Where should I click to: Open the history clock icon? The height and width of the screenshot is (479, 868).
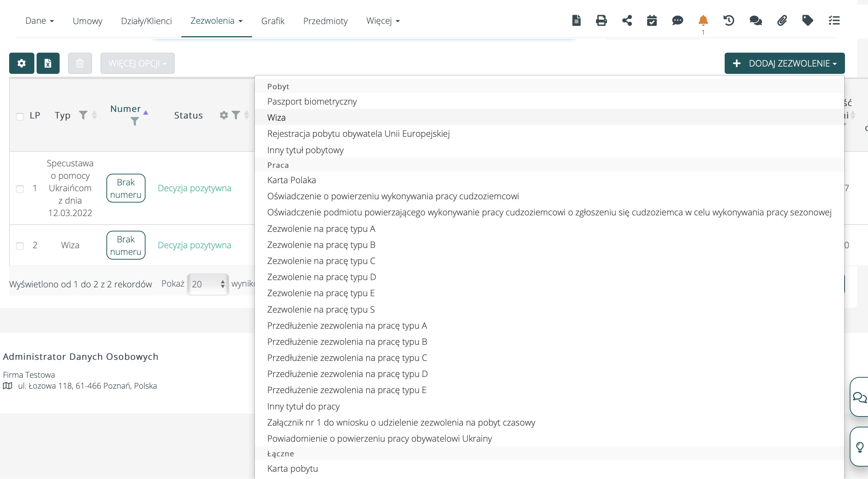pyautogui.click(x=728, y=20)
